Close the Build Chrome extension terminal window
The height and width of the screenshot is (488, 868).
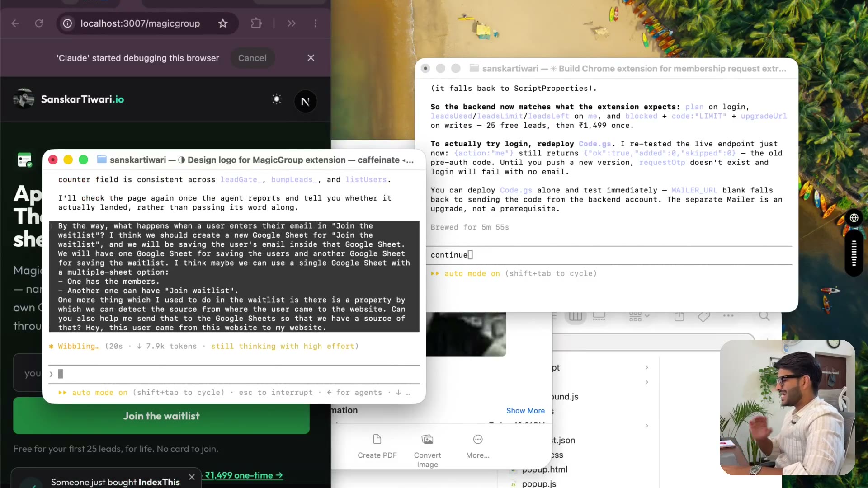[x=425, y=69]
